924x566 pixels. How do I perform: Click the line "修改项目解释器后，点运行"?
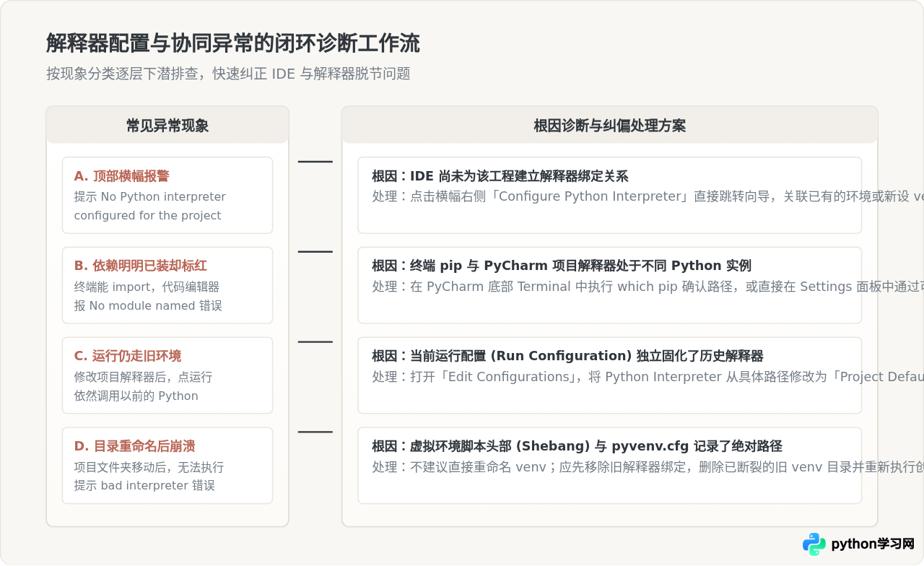(144, 377)
